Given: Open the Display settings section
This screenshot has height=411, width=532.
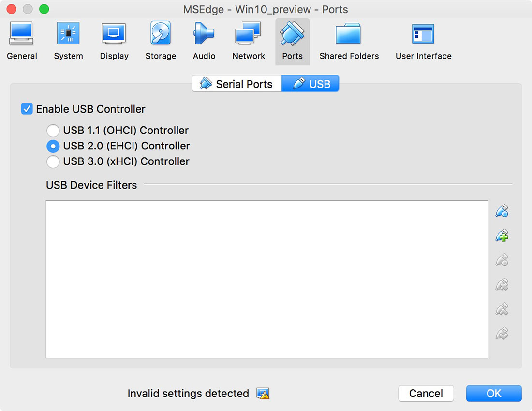Looking at the screenshot, I should pos(114,42).
